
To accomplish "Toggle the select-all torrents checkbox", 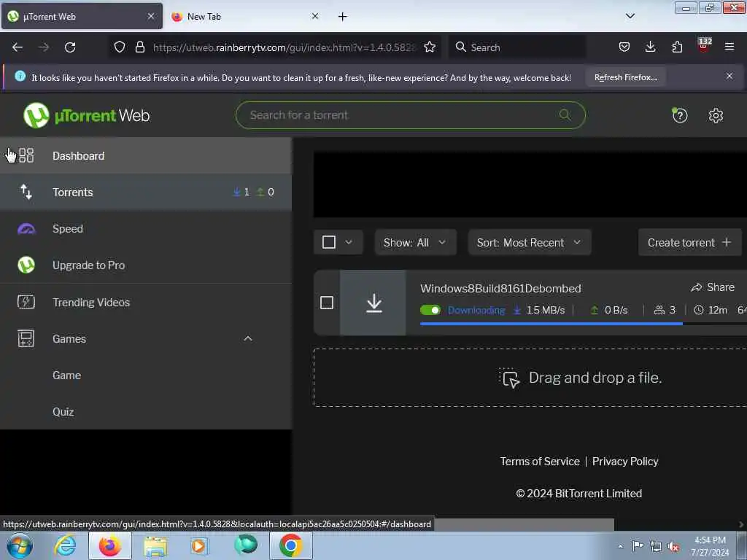I will coord(329,242).
